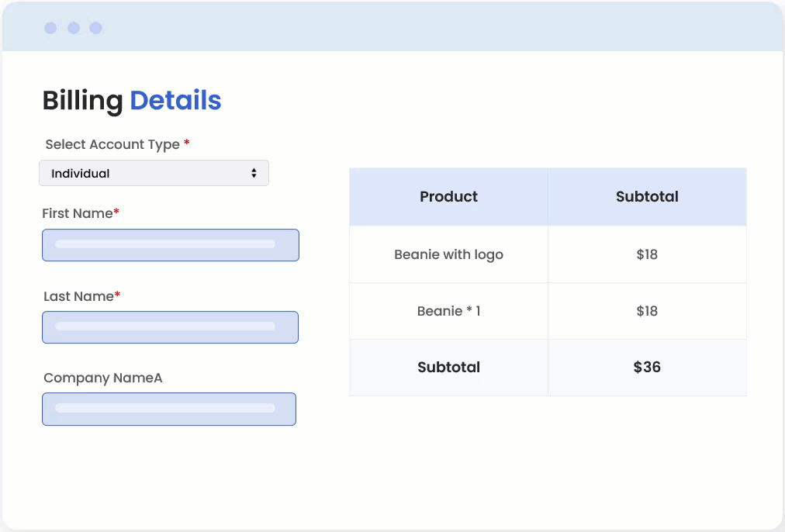This screenshot has width=785, height=532.
Task: Click the $18 price for Beanie with logo
Action: click(647, 254)
